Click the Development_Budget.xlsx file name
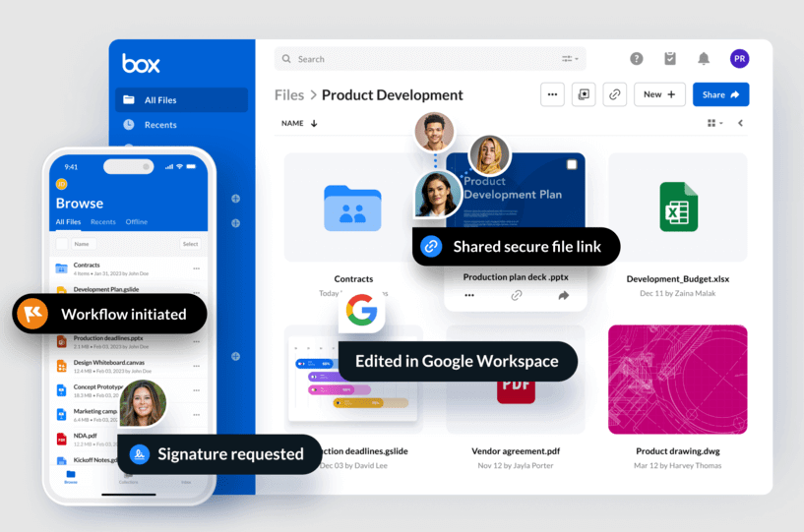The width and height of the screenshot is (804, 532). 678,279
